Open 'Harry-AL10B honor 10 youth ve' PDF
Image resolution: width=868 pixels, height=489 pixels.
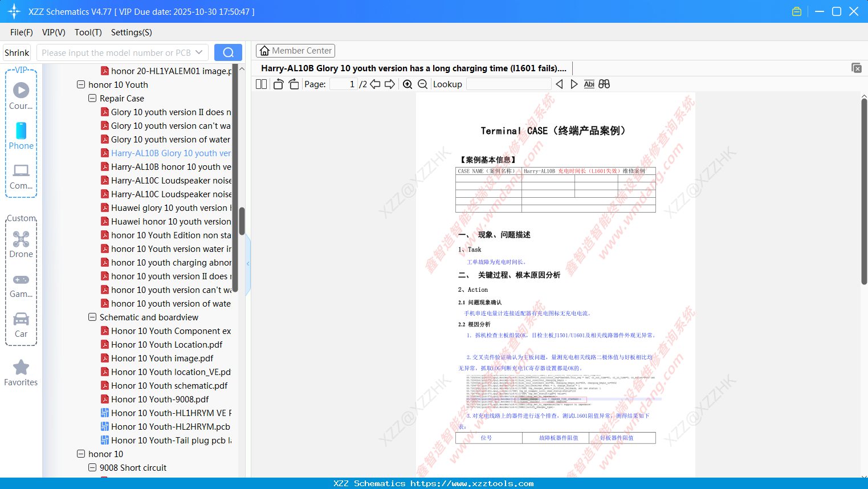[x=166, y=166]
